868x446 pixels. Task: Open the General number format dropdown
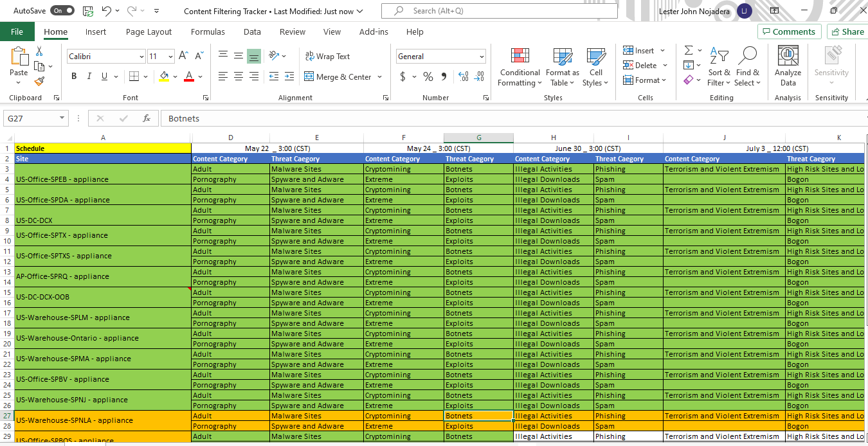pos(482,57)
